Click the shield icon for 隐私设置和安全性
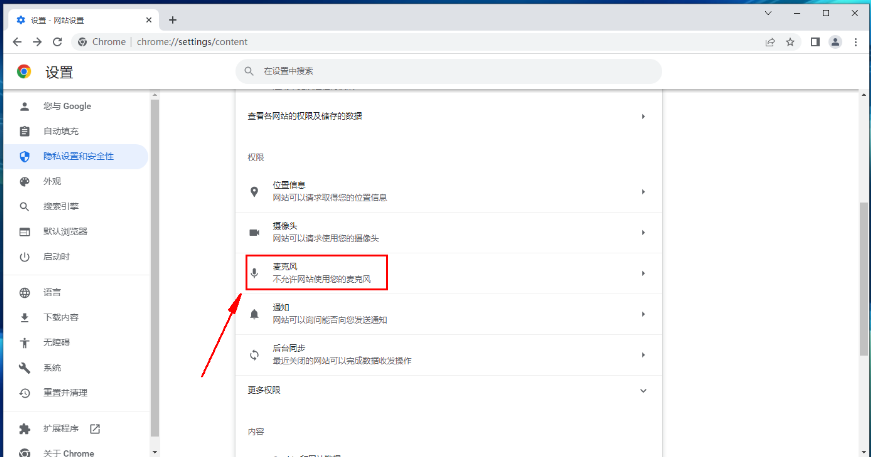 click(24, 157)
